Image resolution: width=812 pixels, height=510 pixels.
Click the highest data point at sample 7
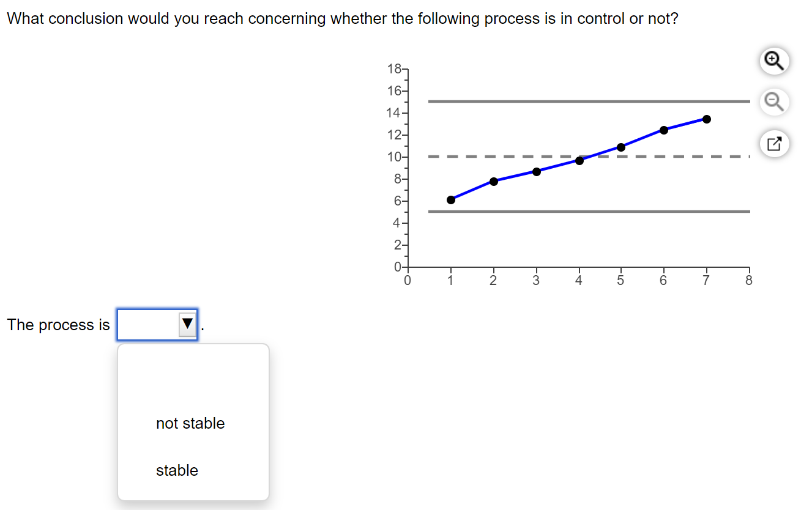pos(706,119)
